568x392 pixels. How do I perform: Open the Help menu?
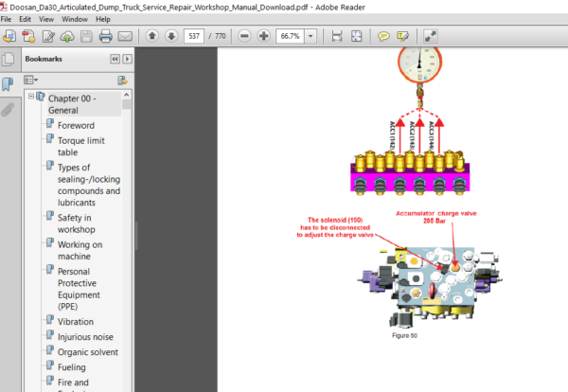(x=103, y=19)
